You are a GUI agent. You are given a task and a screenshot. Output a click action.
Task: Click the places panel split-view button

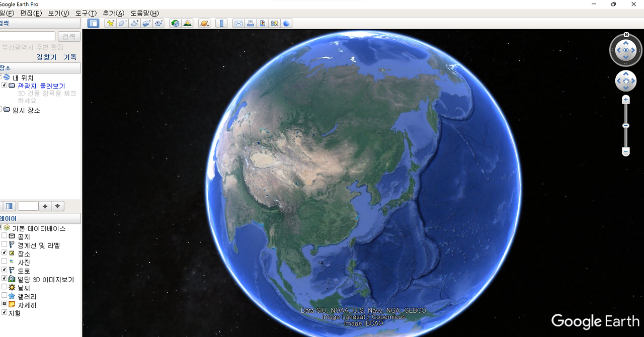[x=9, y=206]
